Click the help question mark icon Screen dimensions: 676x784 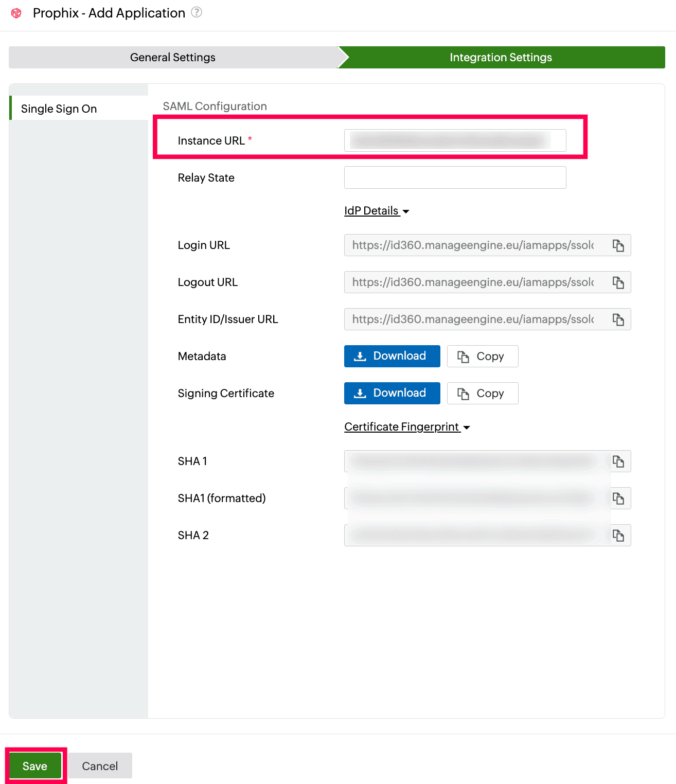[x=197, y=12]
